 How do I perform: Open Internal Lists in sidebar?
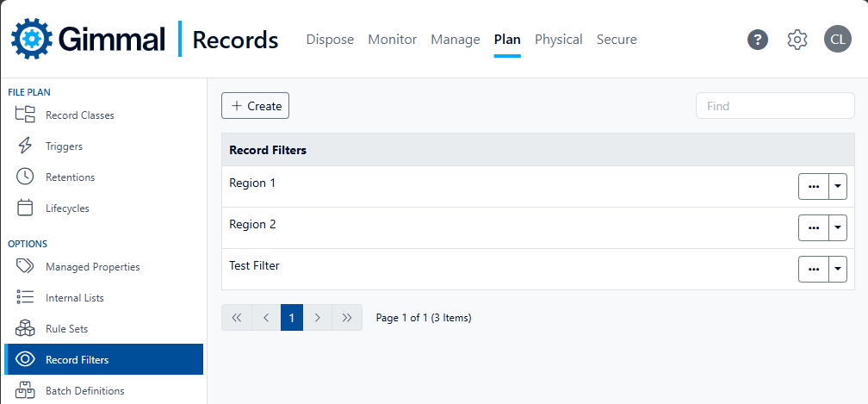74,298
